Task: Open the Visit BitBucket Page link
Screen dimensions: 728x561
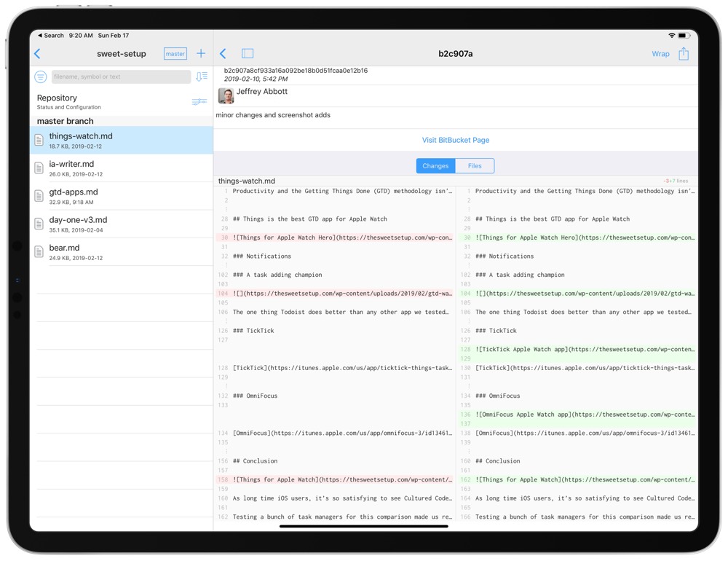Action: click(x=456, y=140)
